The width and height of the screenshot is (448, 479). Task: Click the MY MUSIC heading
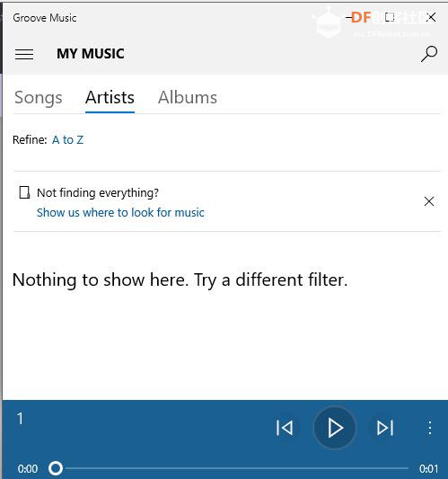tap(91, 54)
